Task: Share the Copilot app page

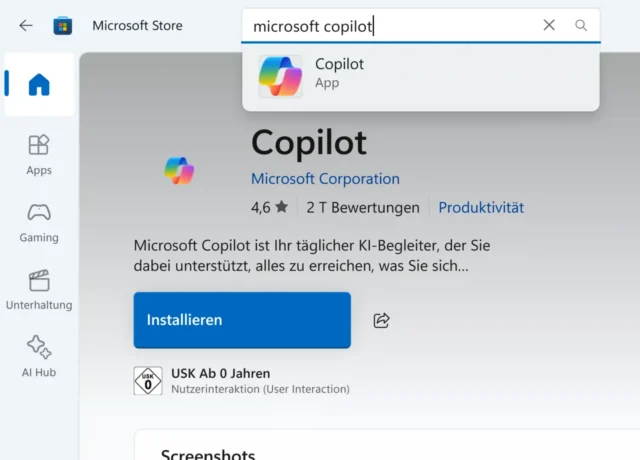Action: pyautogui.click(x=381, y=320)
